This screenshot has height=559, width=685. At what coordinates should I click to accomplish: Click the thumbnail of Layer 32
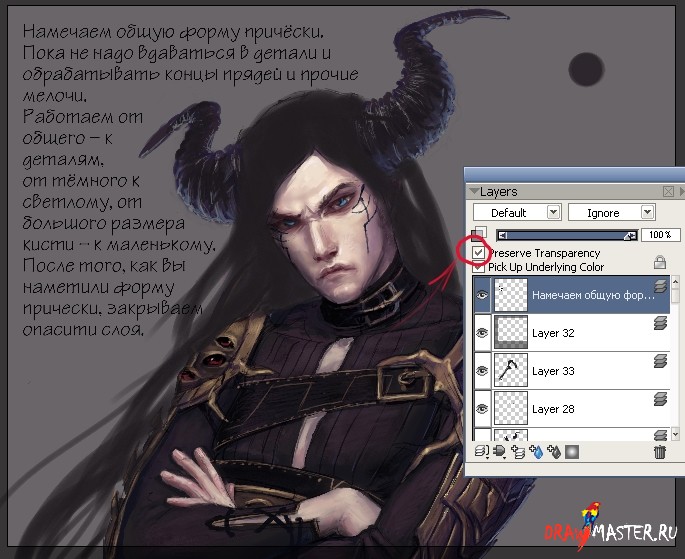[x=511, y=332]
